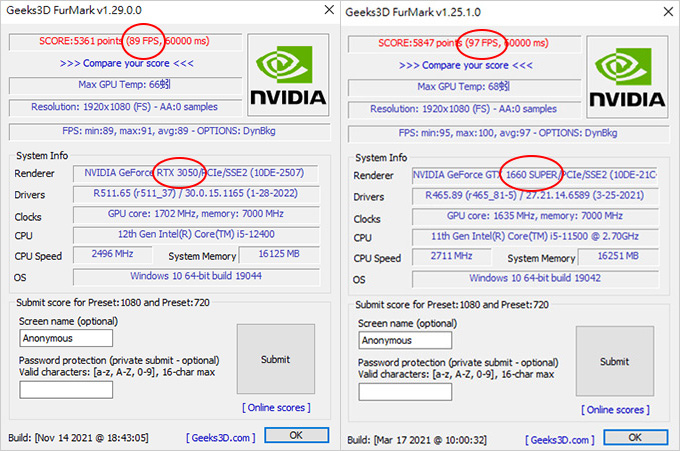680x451 pixels.
Task: Visit Geeks3D.com link in v1.29.0.0 window
Action: click(x=221, y=438)
